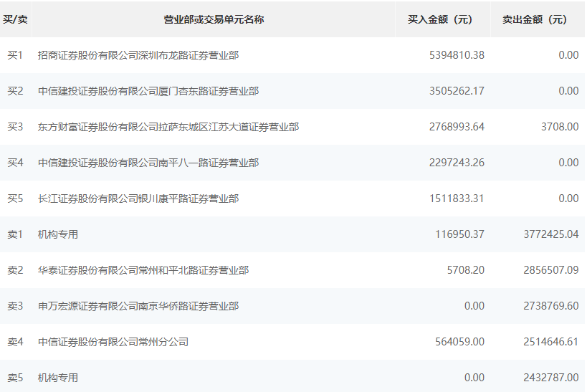Click the 营业部或交易单元名称 column header
Screen dimensions: 587x392
pos(214,19)
